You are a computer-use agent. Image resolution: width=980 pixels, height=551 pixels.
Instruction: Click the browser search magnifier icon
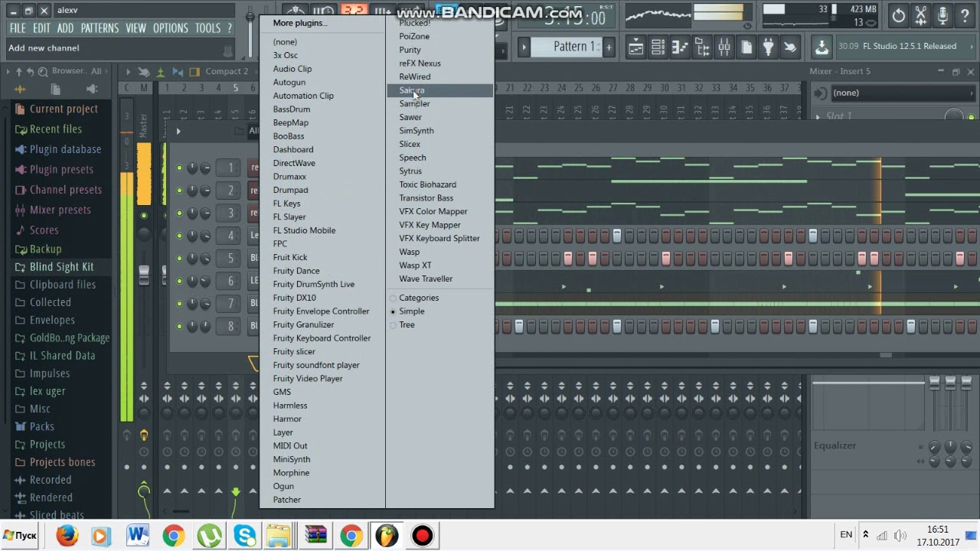pos(42,71)
